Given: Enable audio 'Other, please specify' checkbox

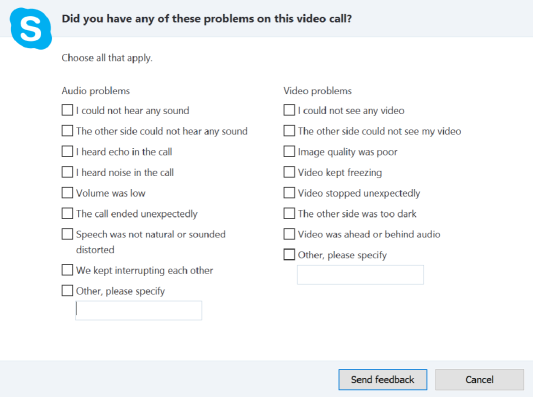Looking at the screenshot, I should [x=67, y=291].
